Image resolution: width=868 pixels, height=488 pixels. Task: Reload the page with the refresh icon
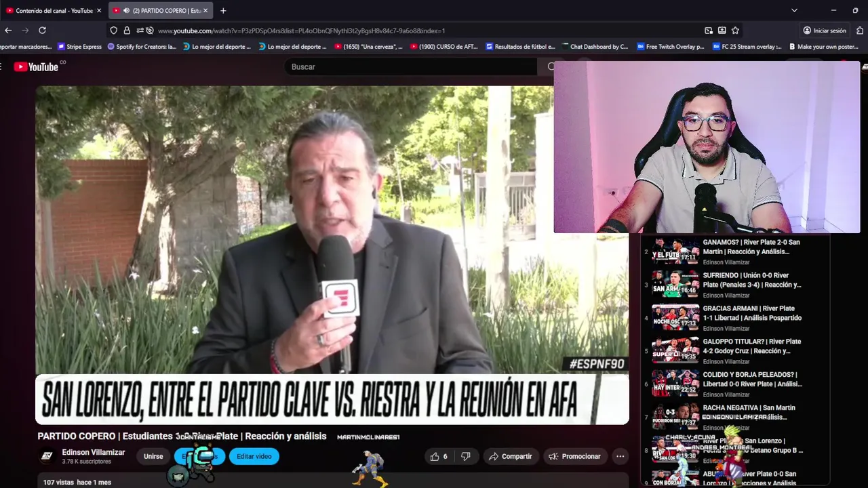click(42, 30)
